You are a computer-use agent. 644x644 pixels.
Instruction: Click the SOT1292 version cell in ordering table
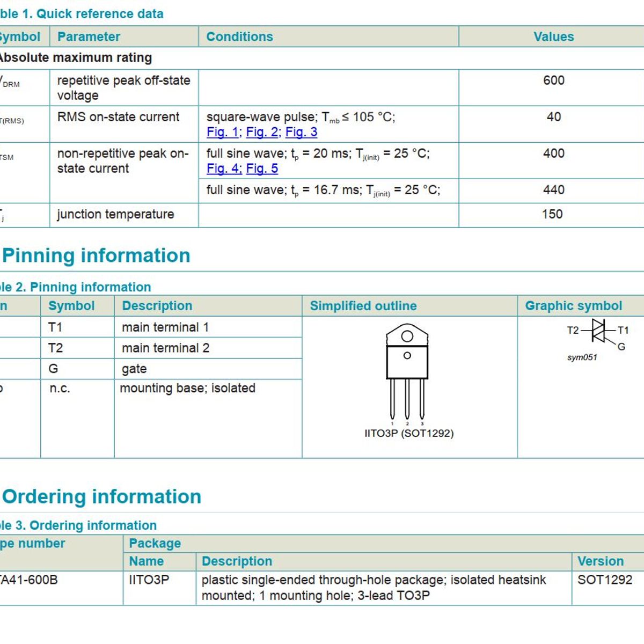coord(605,580)
